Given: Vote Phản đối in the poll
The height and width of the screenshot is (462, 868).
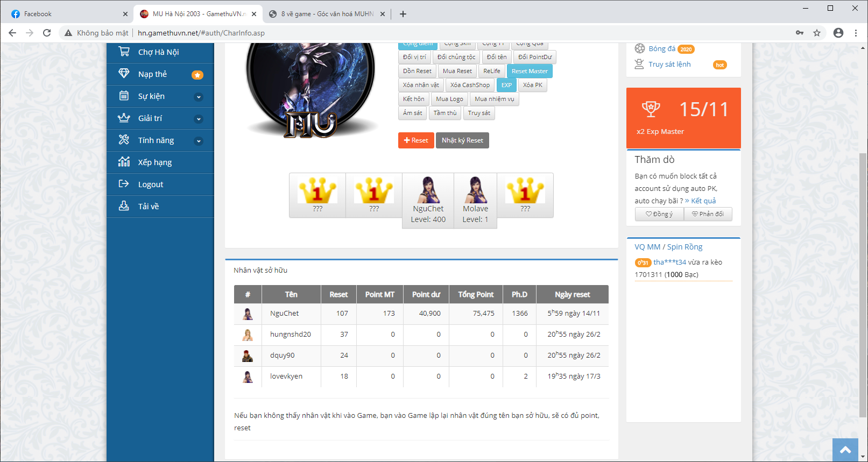Looking at the screenshot, I should tap(708, 214).
